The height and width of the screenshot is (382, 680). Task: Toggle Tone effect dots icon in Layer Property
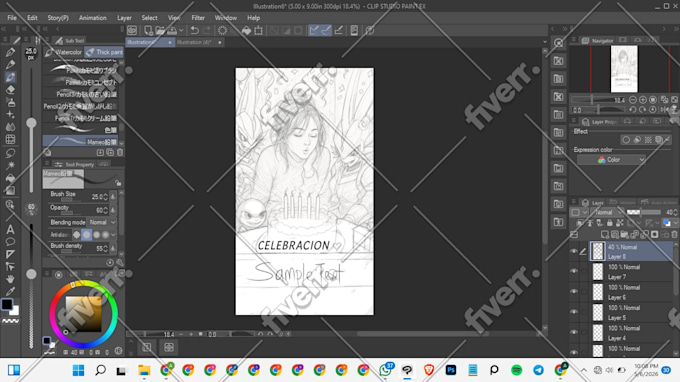coord(648,140)
